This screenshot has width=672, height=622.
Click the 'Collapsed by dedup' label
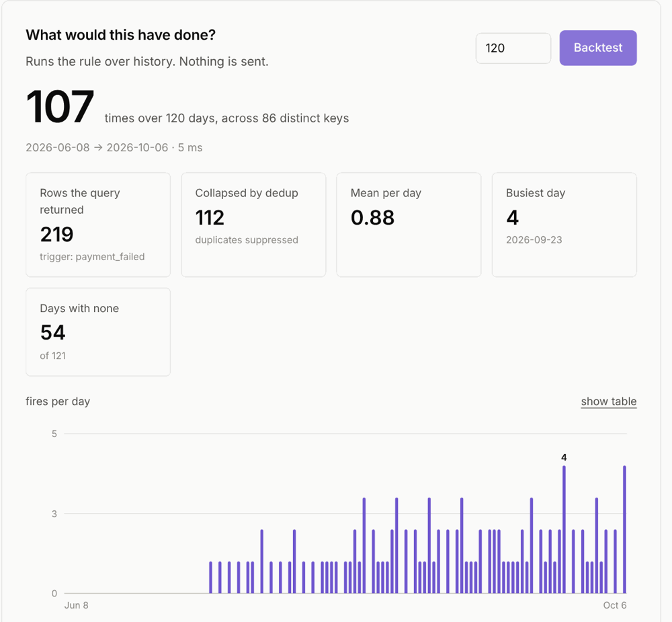click(247, 193)
